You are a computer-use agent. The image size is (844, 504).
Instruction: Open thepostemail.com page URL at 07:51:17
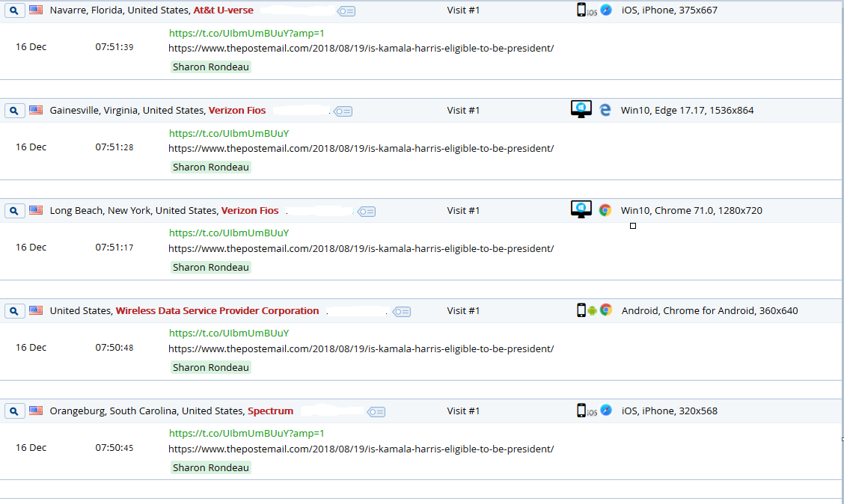tap(361, 248)
